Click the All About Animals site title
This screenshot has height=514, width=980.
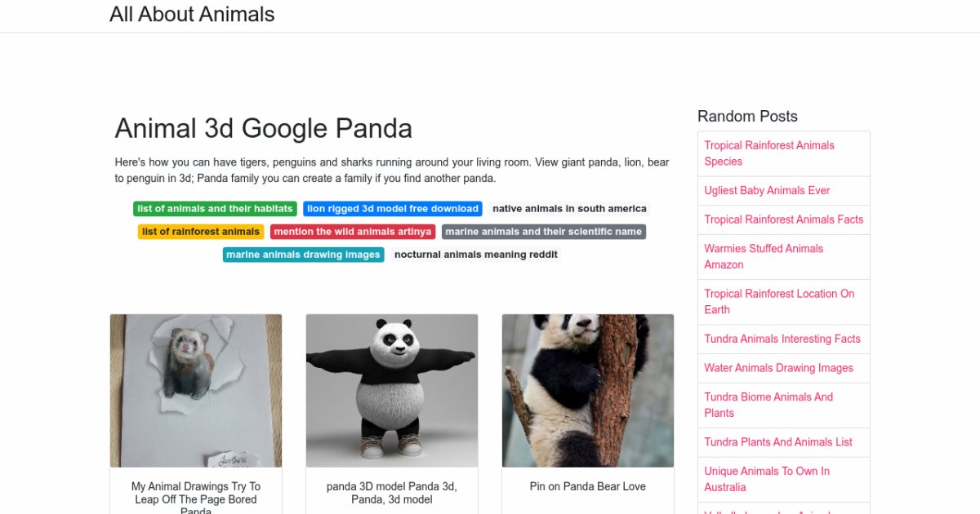(x=192, y=15)
